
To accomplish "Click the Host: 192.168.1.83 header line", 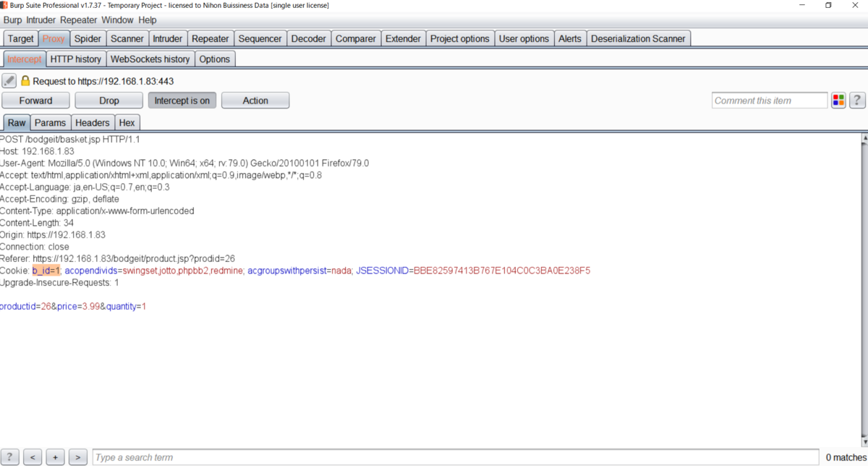I will coord(37,151).
